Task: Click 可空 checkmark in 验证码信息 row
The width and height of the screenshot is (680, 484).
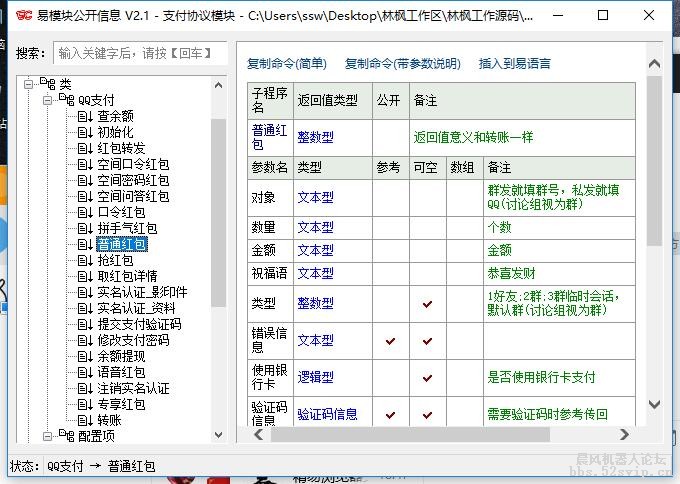Action: click(427, 415)
